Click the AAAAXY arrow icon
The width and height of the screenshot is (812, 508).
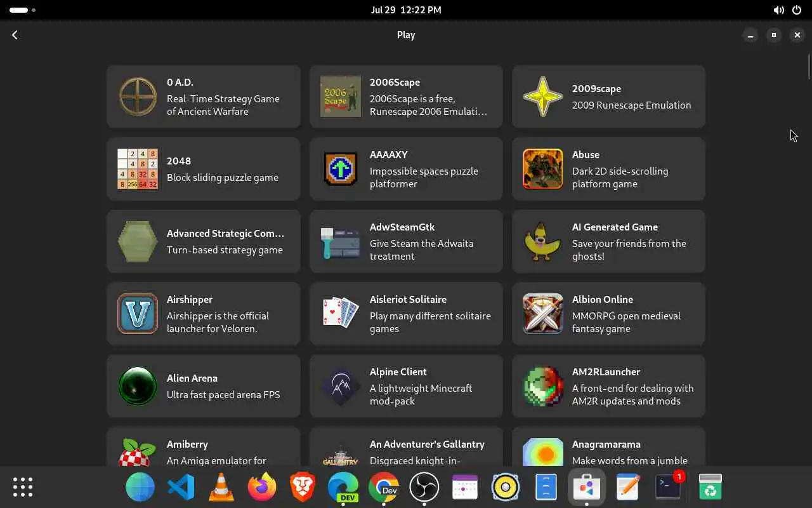341,169
